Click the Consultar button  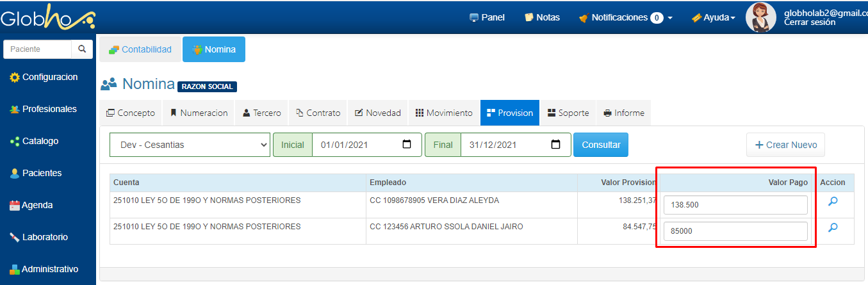(x=601, y=145)
